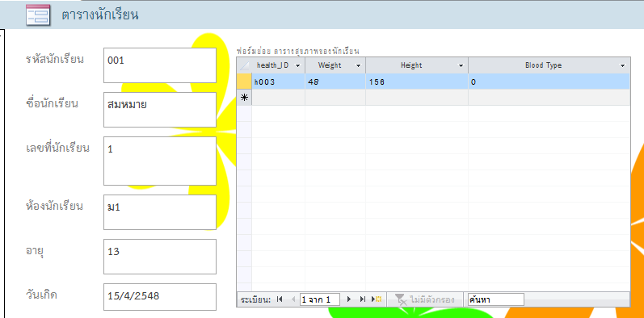Click the current record number box
This screenshot has height=318, width=644.
(320, 299)
